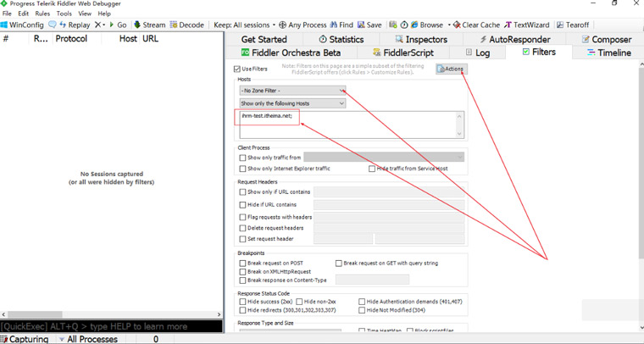The height and width of the screenshot is (344, 644).
Task: Open the Keep: All sessions dropdown
Action: point(244,25)
